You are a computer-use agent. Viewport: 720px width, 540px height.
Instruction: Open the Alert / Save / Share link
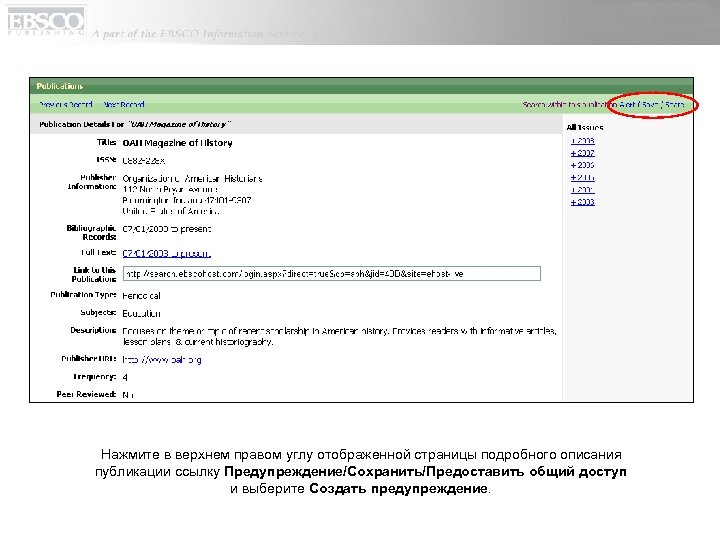pos(652,105)
